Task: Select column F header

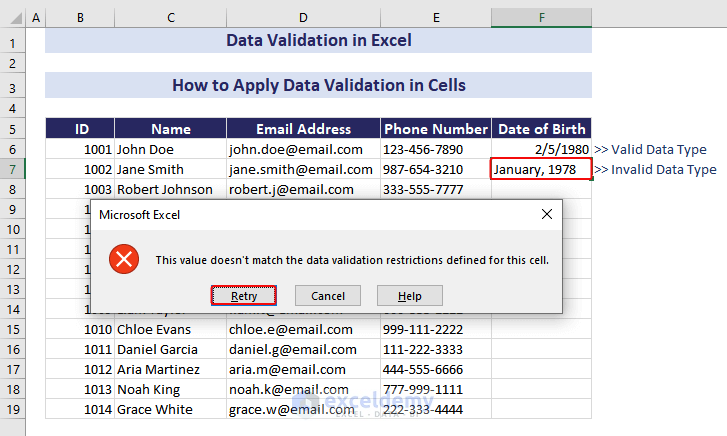Action: point(541,18)
